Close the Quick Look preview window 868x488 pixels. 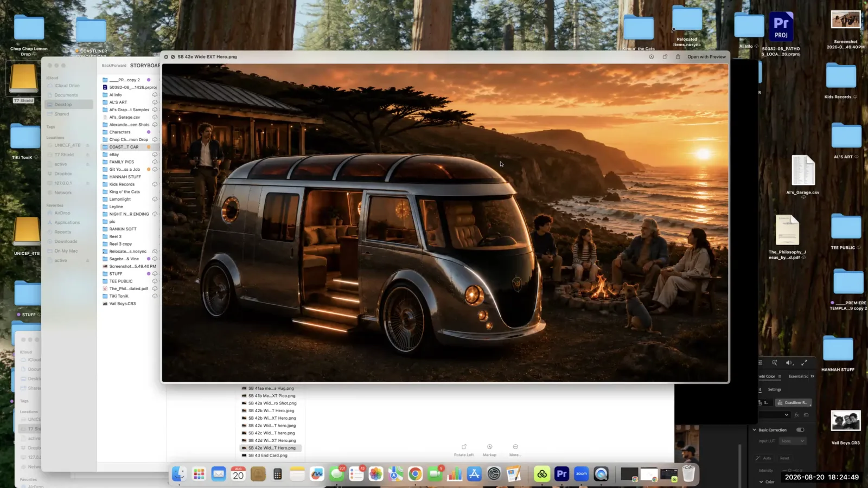(166, 56)
